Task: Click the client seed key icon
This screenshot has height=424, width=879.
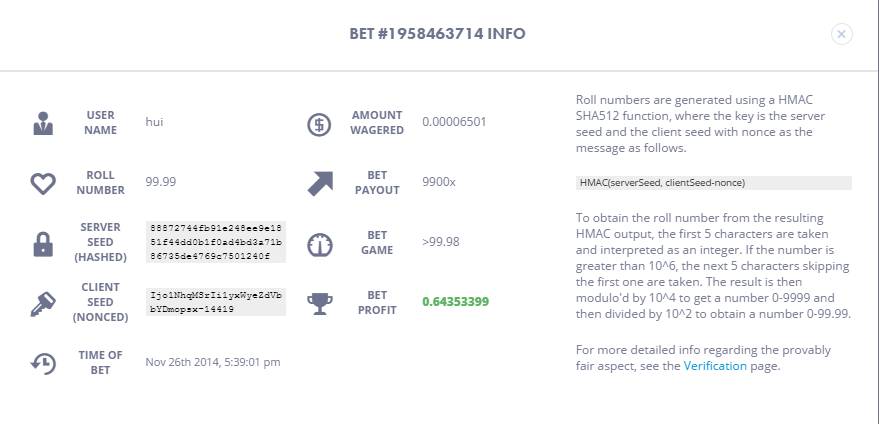Action: point(43,304)
